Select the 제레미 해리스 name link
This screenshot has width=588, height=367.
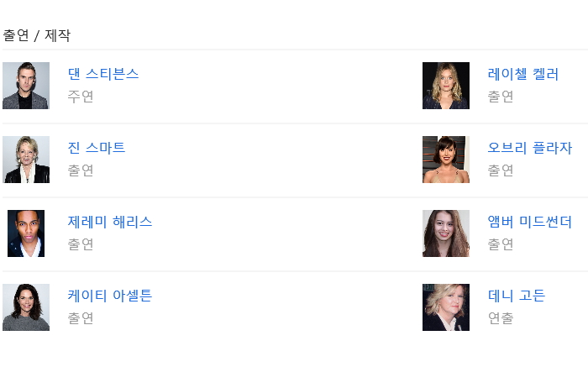click(110, 222)
